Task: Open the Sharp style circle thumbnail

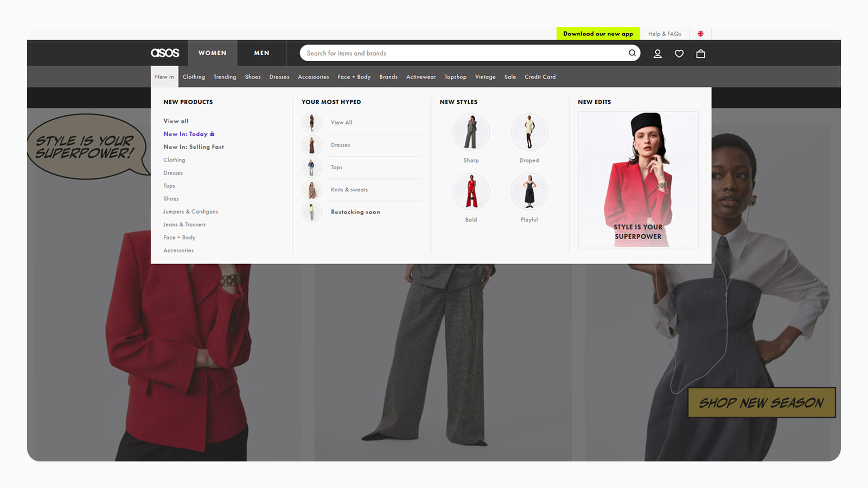Action: coord(471,132)
